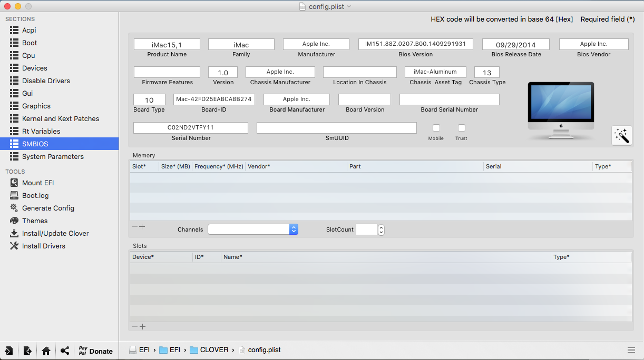Click the Bios Release Date field
This screenshot has width=644, height=360.
pyautogui.click(x=516, y=44)
